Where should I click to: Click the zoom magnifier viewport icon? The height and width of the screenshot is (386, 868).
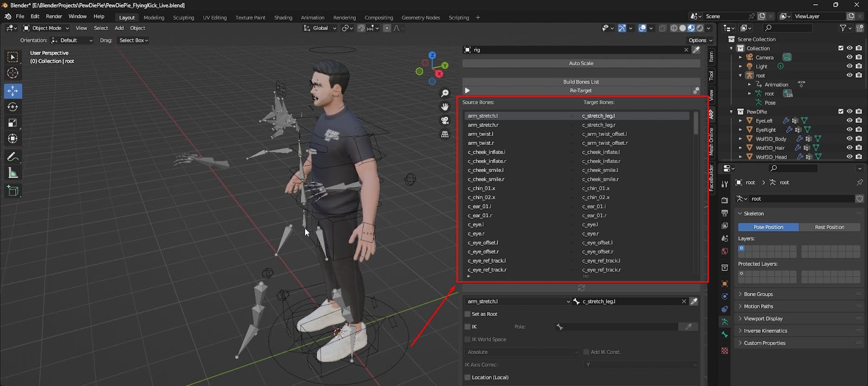click(x=445, y=93)
